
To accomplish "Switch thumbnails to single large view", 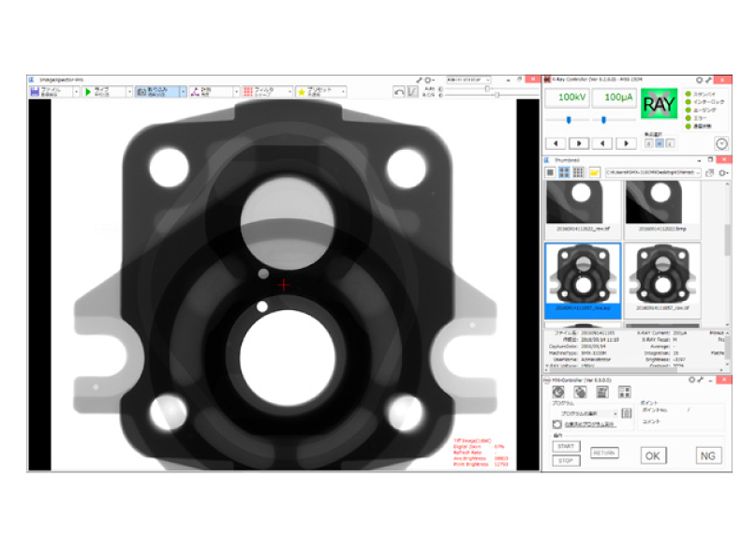I will tap(552, 172).
